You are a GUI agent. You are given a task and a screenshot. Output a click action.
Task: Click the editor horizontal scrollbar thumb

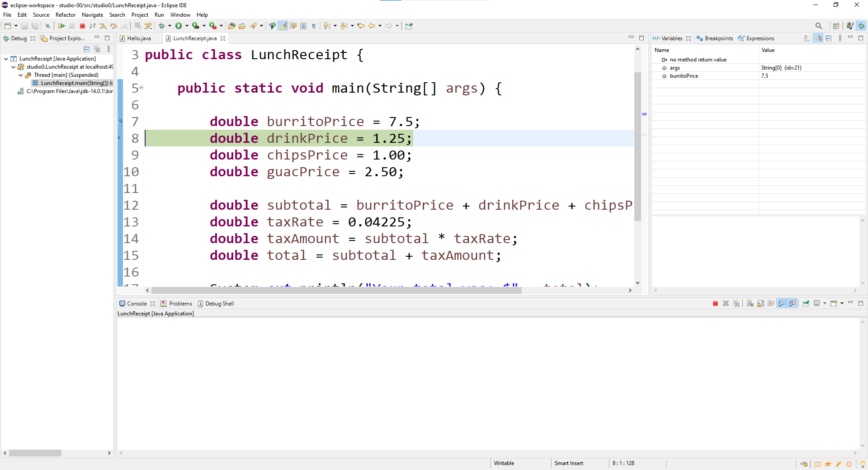point(336,291)
